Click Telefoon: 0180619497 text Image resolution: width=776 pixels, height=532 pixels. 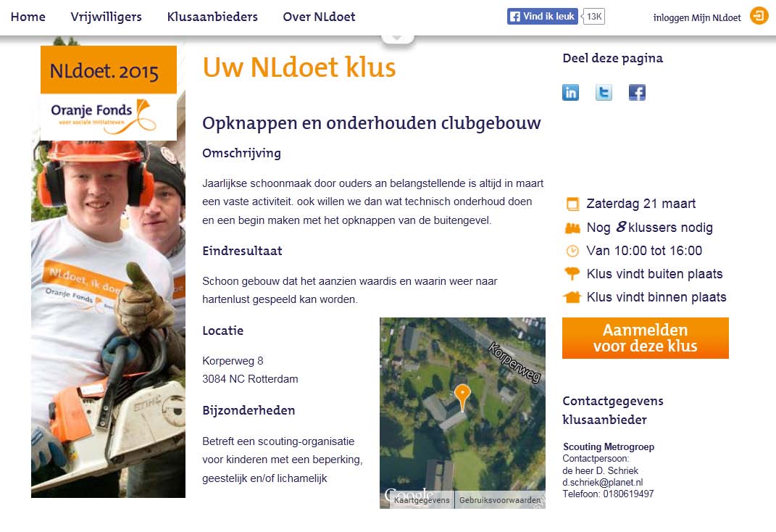[608, 494]
